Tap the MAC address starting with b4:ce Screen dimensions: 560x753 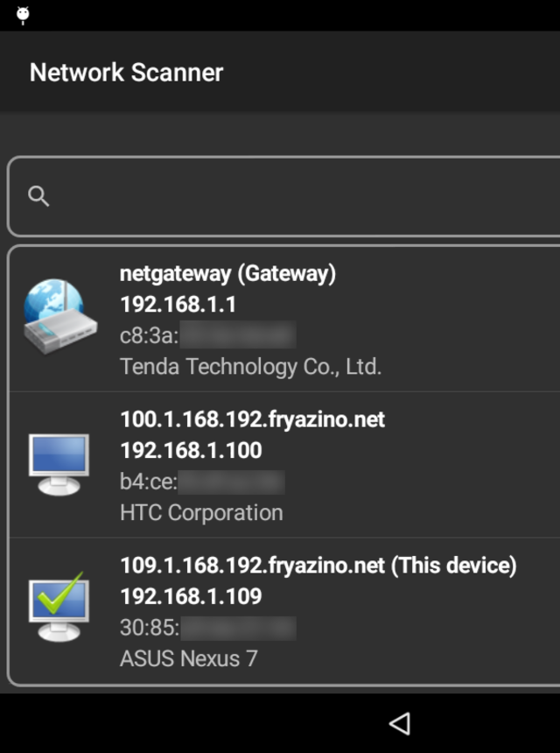click(x=202, y=482)
